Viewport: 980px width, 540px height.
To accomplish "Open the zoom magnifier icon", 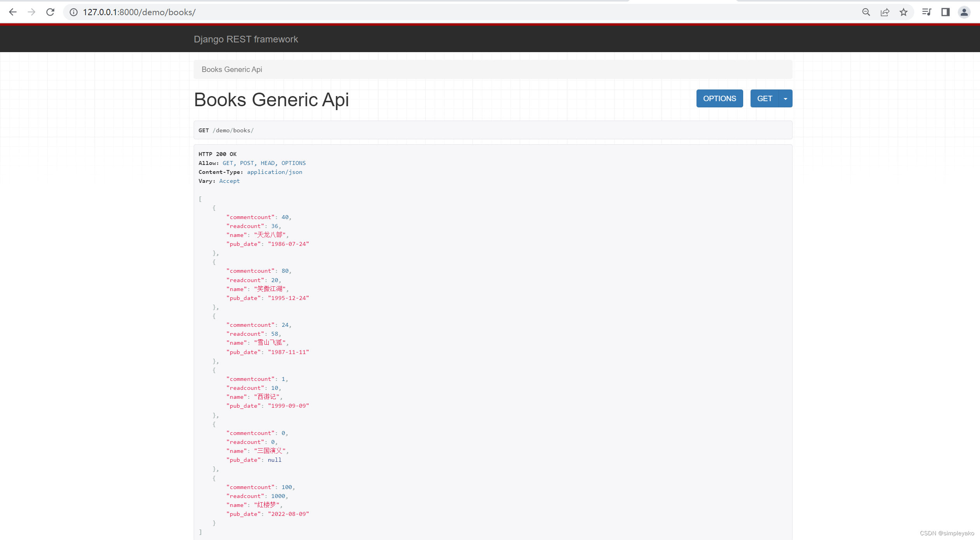I will click(x=866, y=12).
